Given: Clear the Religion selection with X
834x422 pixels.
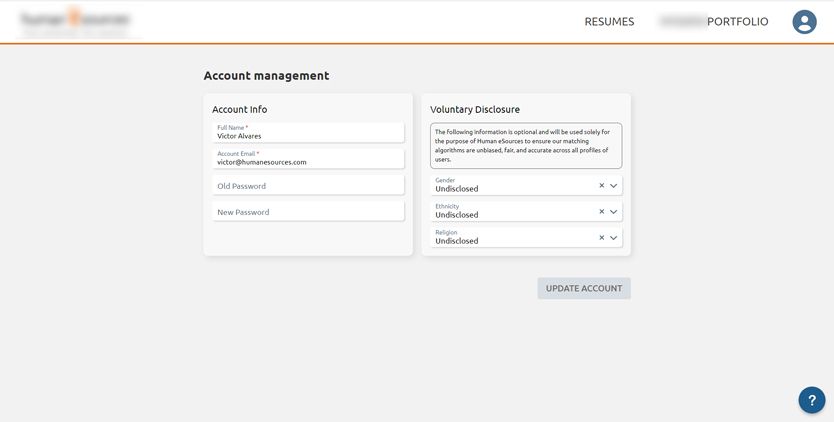Looking at the screenshot, I should [x=602, y=238].
